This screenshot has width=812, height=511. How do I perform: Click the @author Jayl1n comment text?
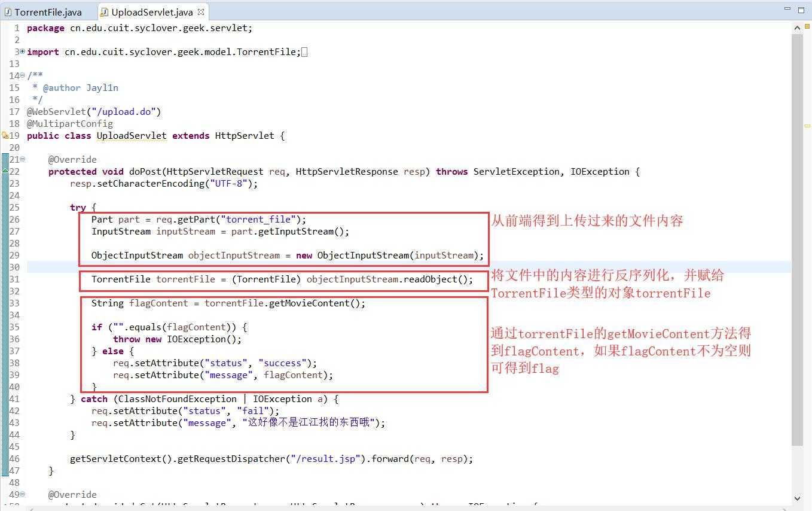click(81, 88)
